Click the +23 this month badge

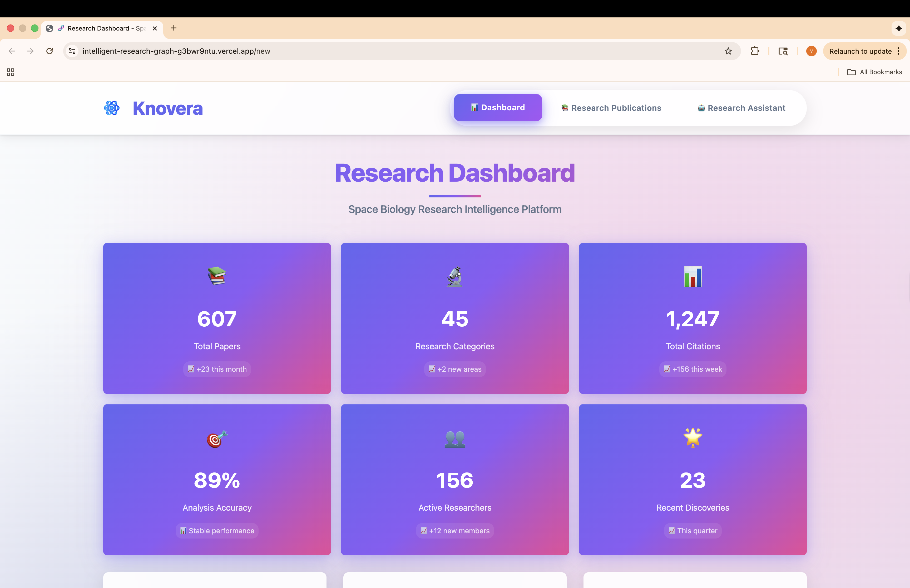(x=217, y=369)
